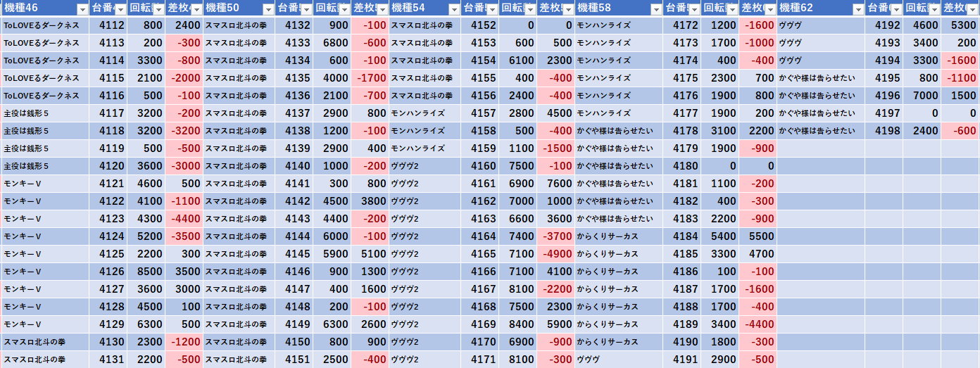The height and width of the screenshot is (368, 980).
Task: Open the 機種46 column filter dropdown
Action: point(82,9)
